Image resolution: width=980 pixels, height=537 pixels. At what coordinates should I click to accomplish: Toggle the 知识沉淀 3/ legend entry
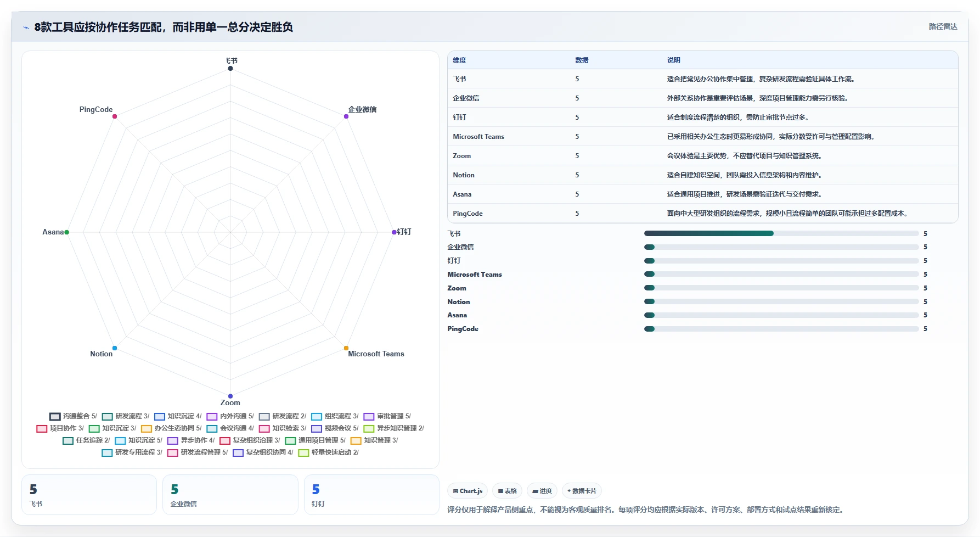pos(112,428)
